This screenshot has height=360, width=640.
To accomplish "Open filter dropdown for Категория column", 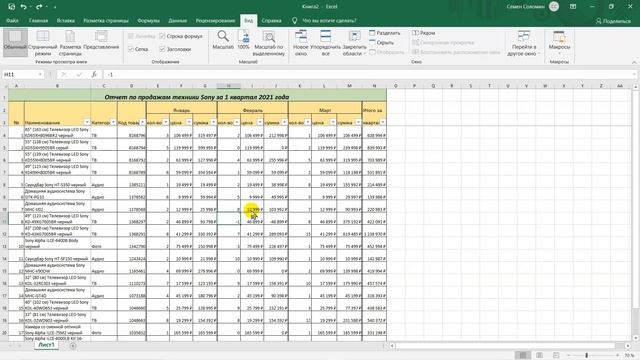I will (113, 122).
